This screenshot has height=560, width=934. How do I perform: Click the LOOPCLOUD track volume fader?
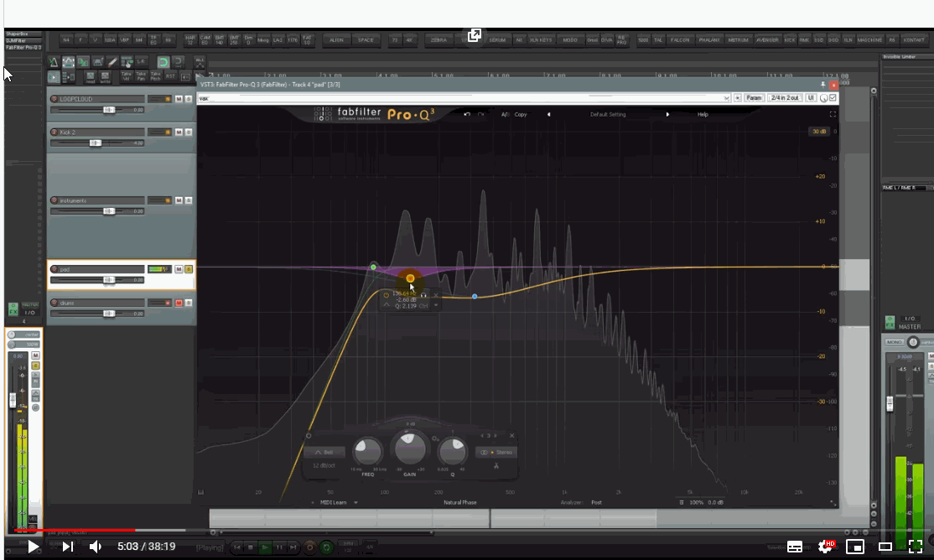point(108,110)
